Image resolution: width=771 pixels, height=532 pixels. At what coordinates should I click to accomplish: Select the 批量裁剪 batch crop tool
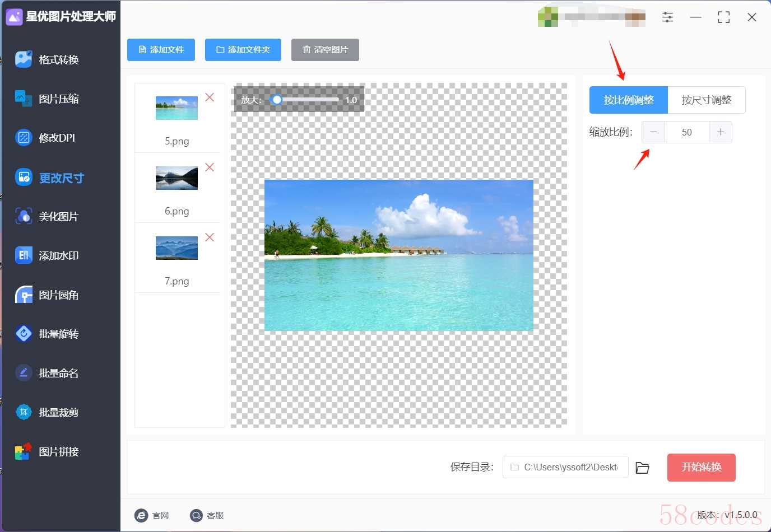(x=47, y=412)
